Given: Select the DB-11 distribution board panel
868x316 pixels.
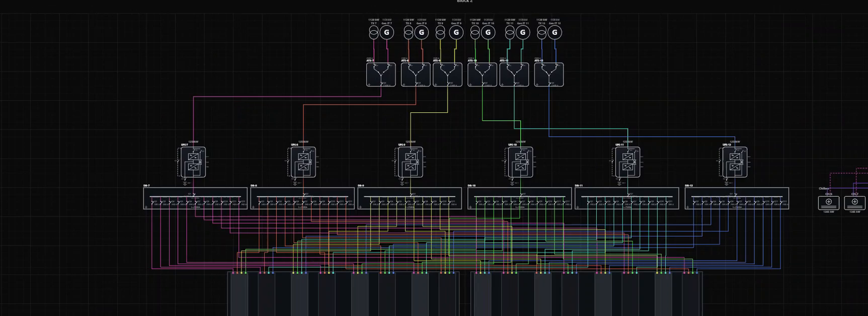Looking at the screenshot, I should (x=627, y=198).
